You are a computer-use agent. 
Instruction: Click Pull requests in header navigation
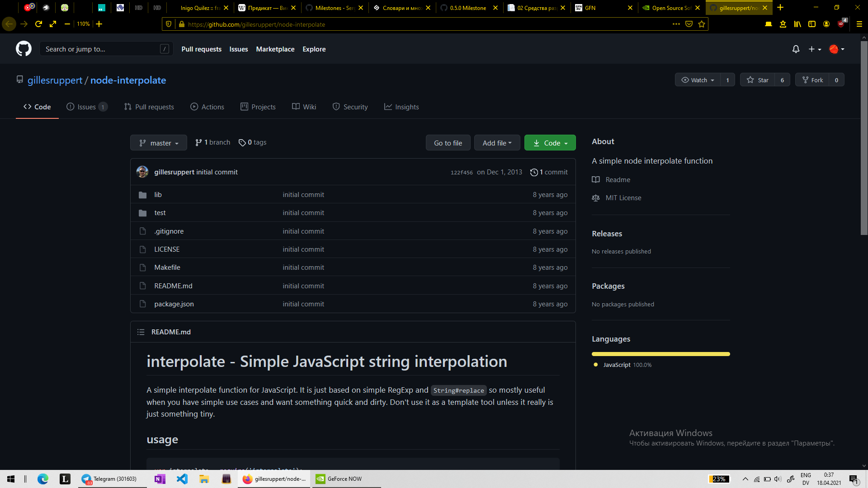click(x=201, y=49)
